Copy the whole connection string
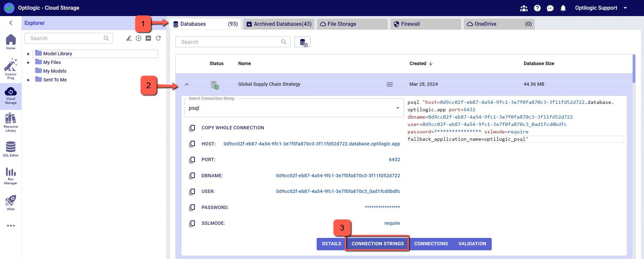 click(x=192, y=128)
